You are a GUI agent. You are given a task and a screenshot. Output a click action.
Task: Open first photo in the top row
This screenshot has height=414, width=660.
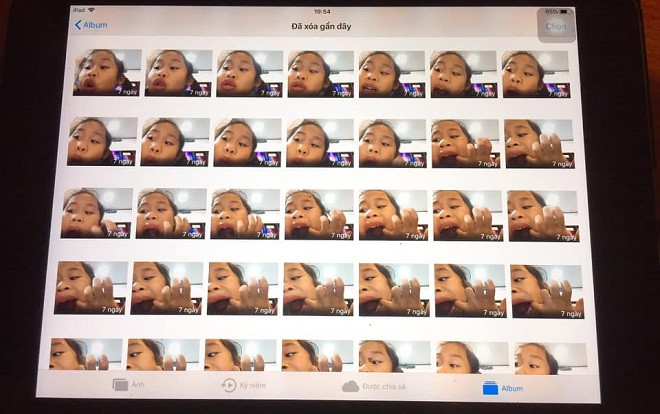[107, 73]
